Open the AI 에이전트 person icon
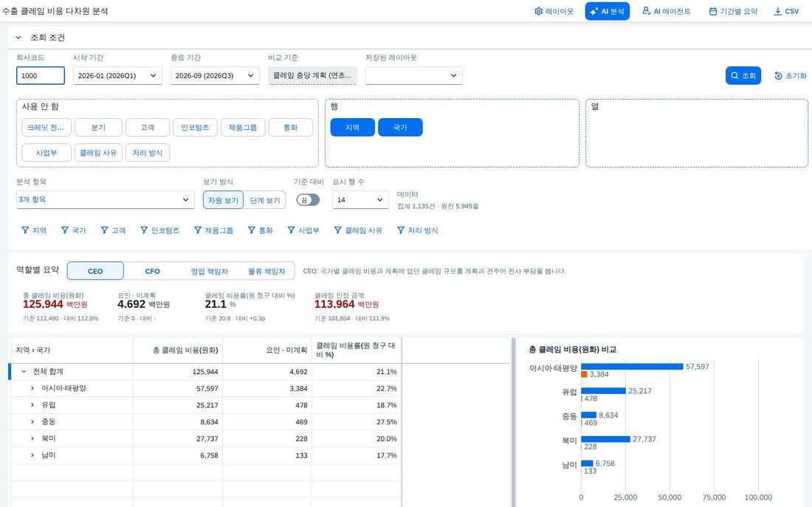The image size is (812, 507). [x=647, y=11]
